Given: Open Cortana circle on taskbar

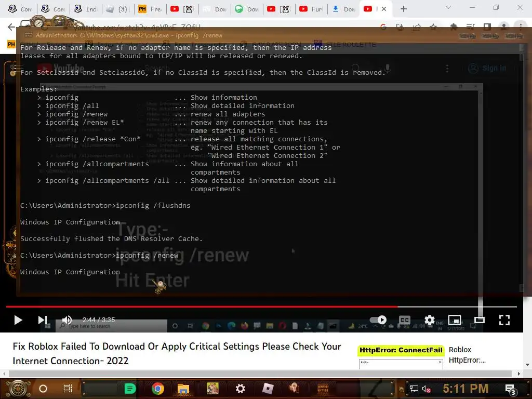Looking at the screenshot, I should tap(43, 389).
